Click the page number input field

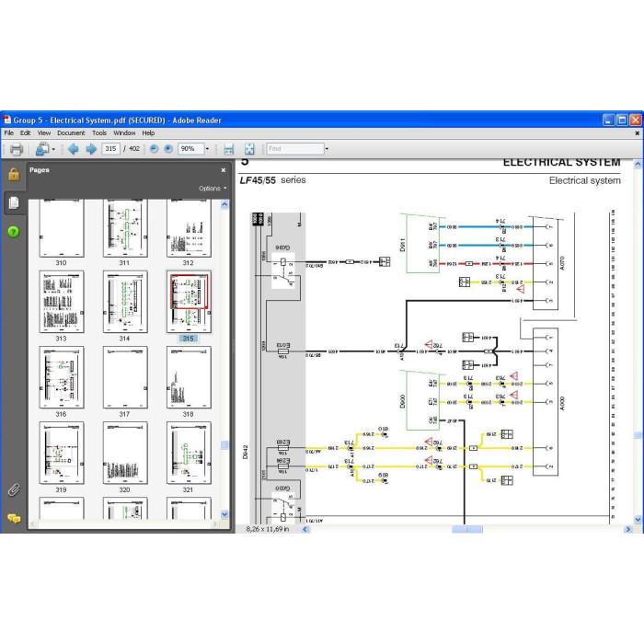(x=111, y=149)
